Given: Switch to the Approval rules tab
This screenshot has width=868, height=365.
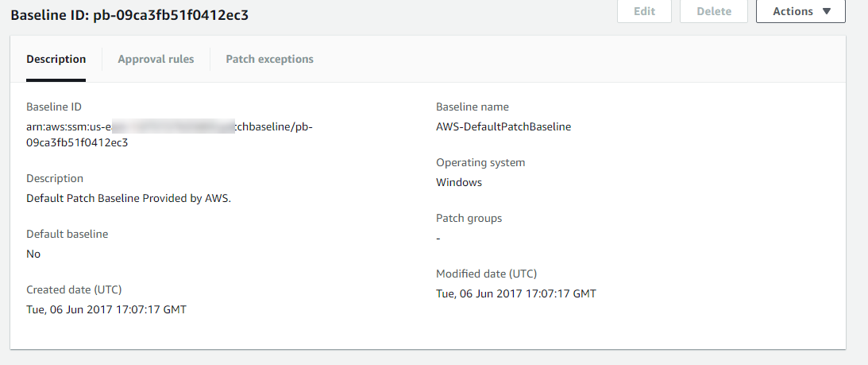Looking at the screenshot, I should point(156,59).
